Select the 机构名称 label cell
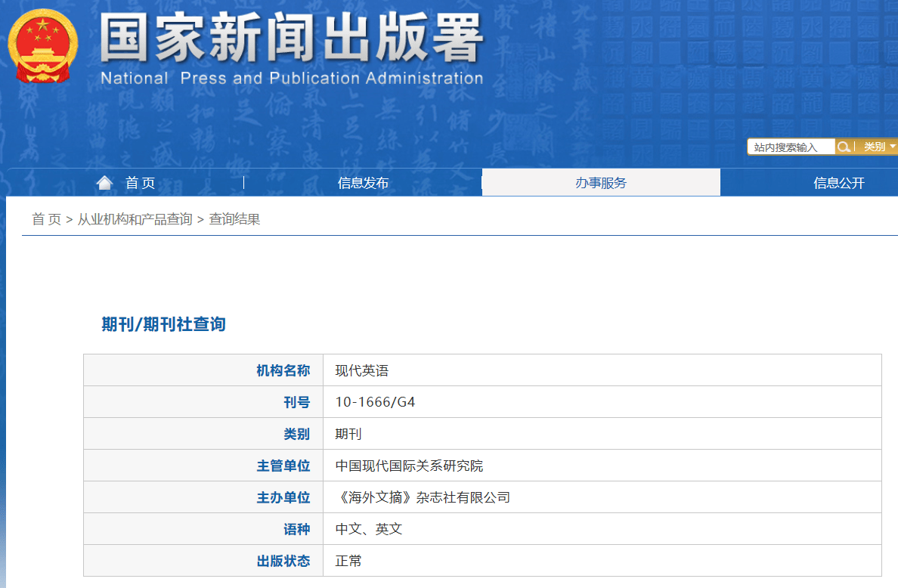The width and height of the screenshot is (898, 588). (x=203, y=370)
